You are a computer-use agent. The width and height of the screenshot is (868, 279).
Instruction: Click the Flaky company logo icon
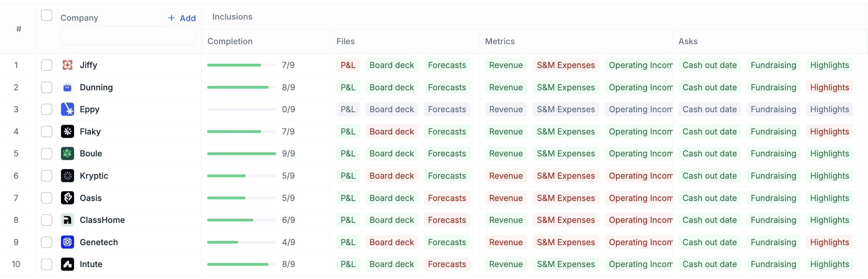pyautogui.click(x=68, y=131)
